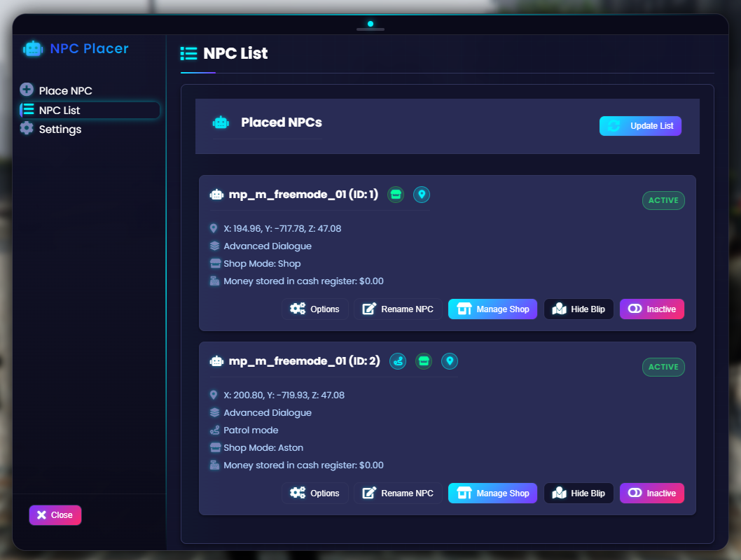The width and height of the screenshot is (741, 560).
Task: Click the ACTIVE status badge for ID: 2
Action: click(x=663, y=367)
